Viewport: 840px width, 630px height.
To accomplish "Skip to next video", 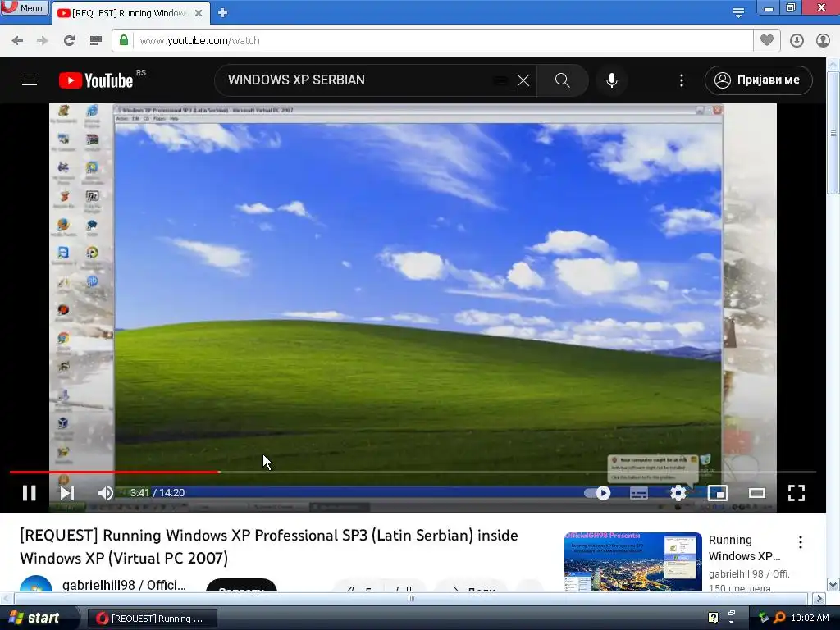I will pyautogui.click(x=67, y=493).
